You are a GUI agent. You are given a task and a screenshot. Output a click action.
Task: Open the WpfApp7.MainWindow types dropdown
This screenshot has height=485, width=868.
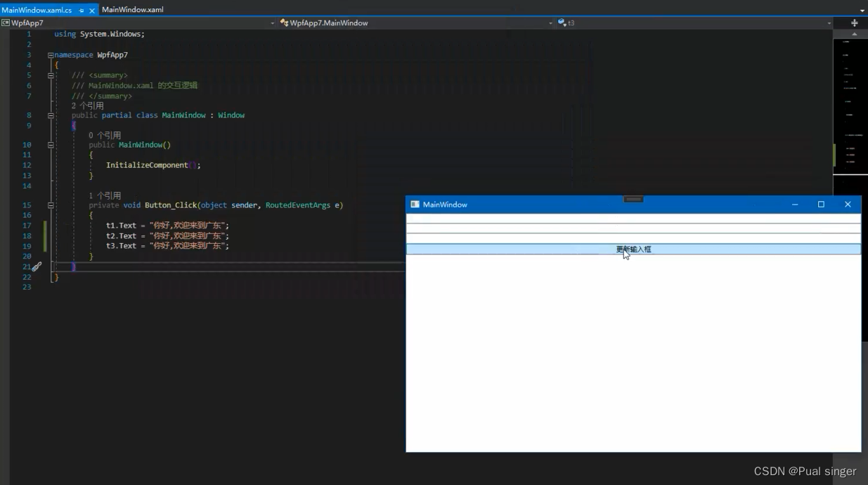pos(551,22)
